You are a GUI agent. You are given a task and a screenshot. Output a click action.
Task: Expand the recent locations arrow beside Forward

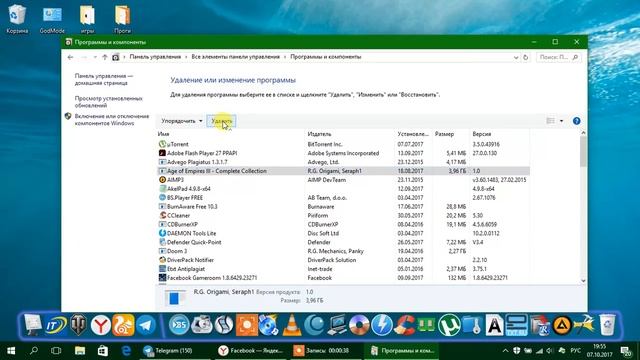(95, 57)
